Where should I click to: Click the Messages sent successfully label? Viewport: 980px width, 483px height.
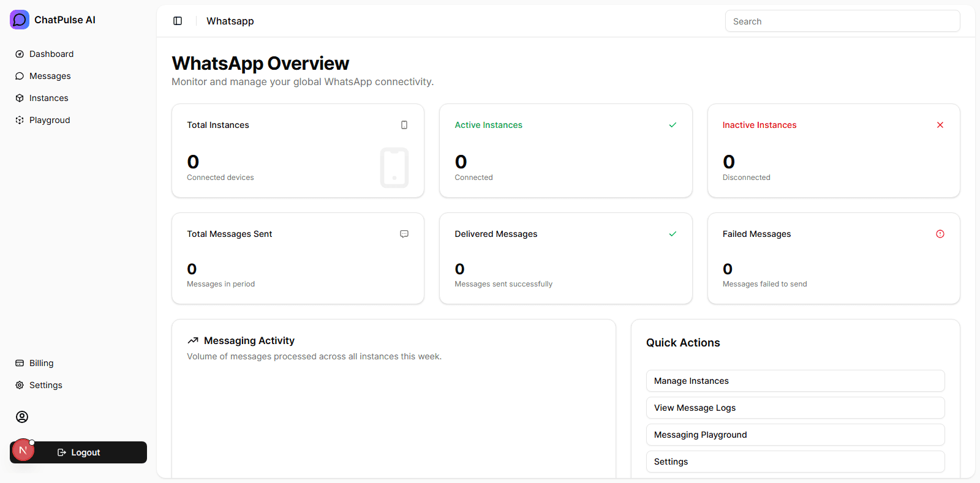tap(503, 284)
